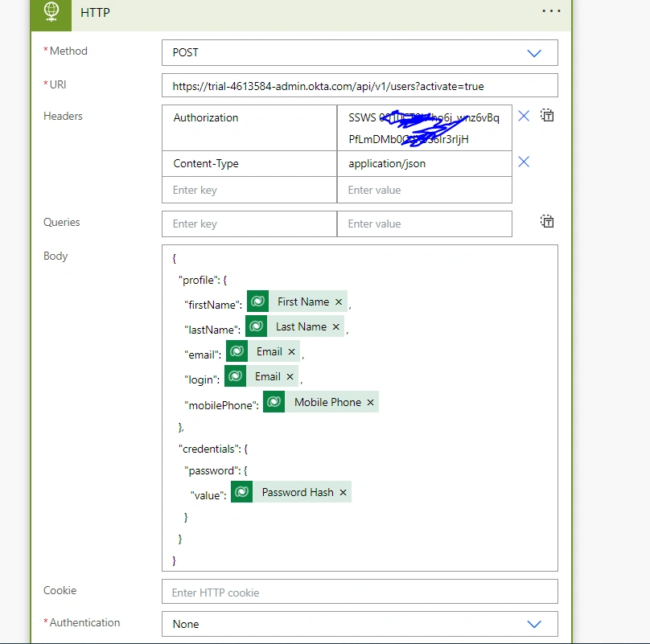Click the Last Name token icon
Viewport: 650px width, 644px height.
[x=256, y=326]
